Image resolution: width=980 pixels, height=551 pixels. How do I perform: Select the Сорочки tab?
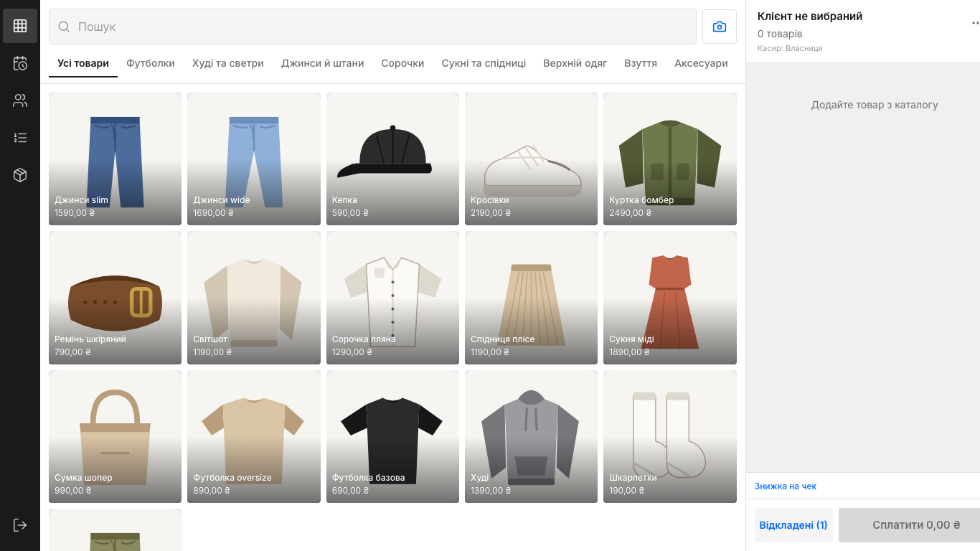click(402, 63)
